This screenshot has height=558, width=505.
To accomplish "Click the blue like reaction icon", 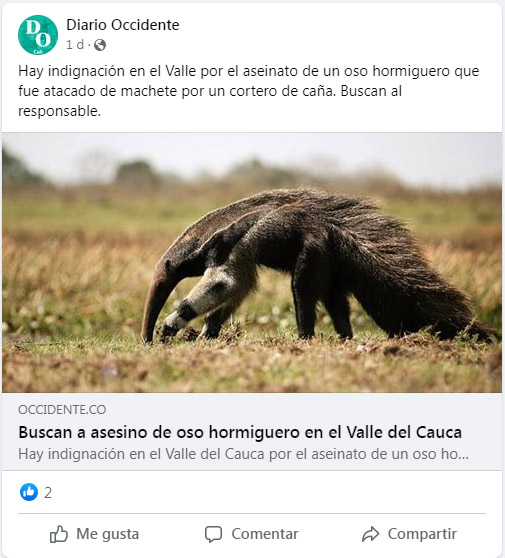I will pos(29,492).
